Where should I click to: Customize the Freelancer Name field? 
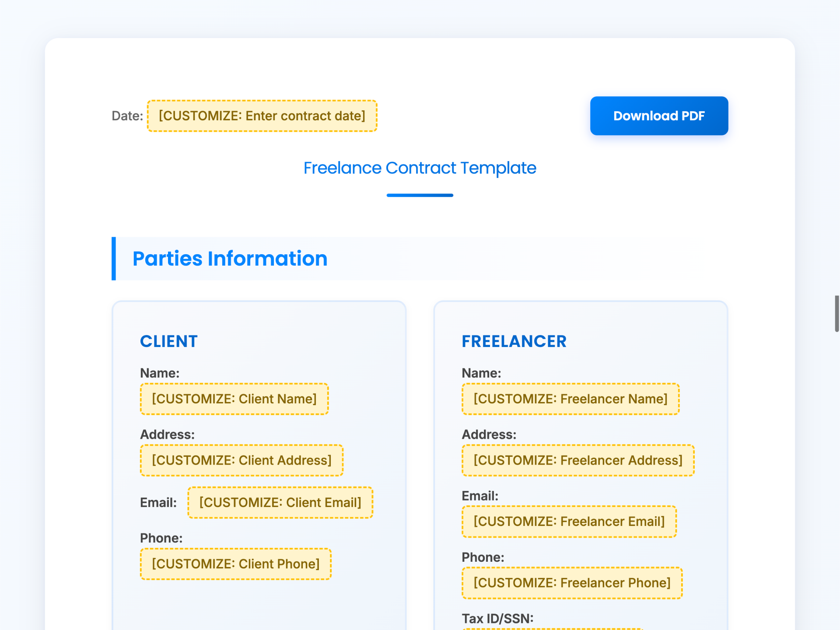pos(570,399)
